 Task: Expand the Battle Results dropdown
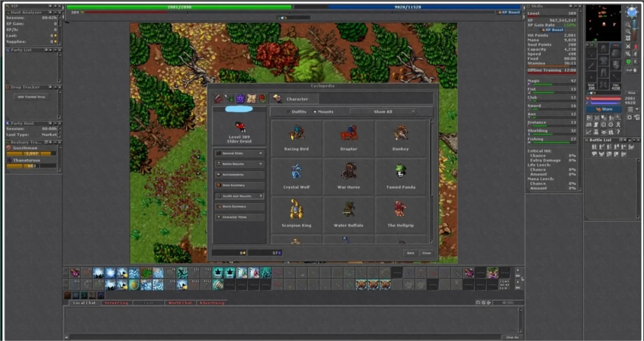coord(239,164)
